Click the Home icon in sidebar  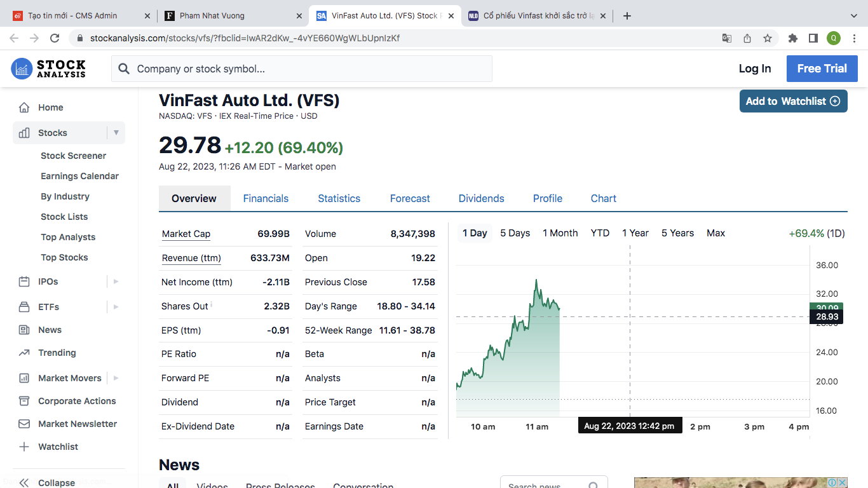coord(24,107)
